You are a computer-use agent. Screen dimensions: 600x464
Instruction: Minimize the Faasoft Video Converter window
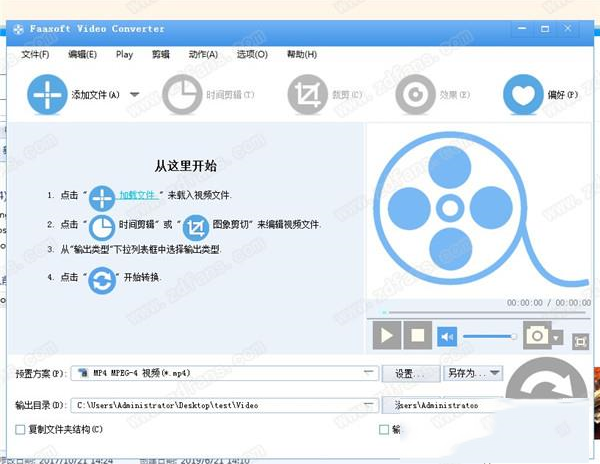pyautogui.click(x=522, y=29)
